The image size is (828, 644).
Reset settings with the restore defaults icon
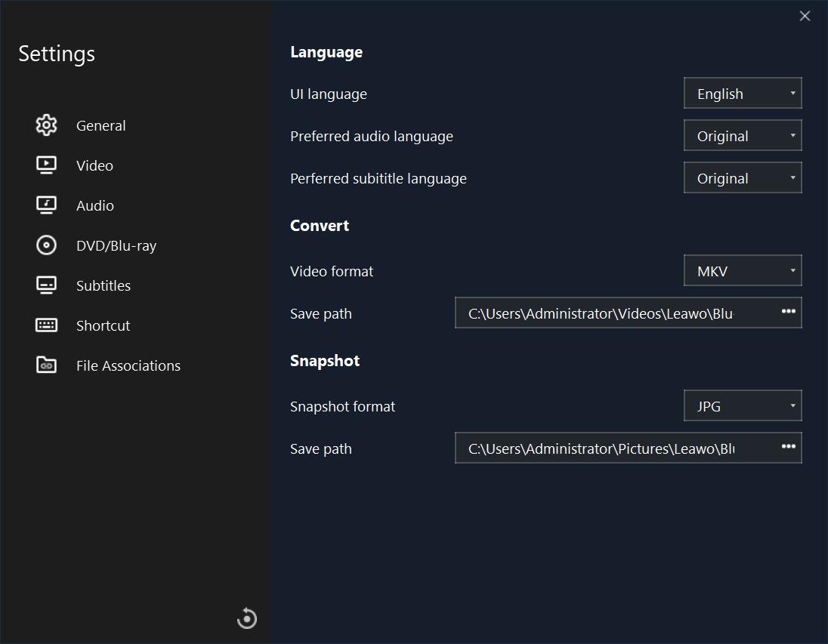tap(247, 618)
